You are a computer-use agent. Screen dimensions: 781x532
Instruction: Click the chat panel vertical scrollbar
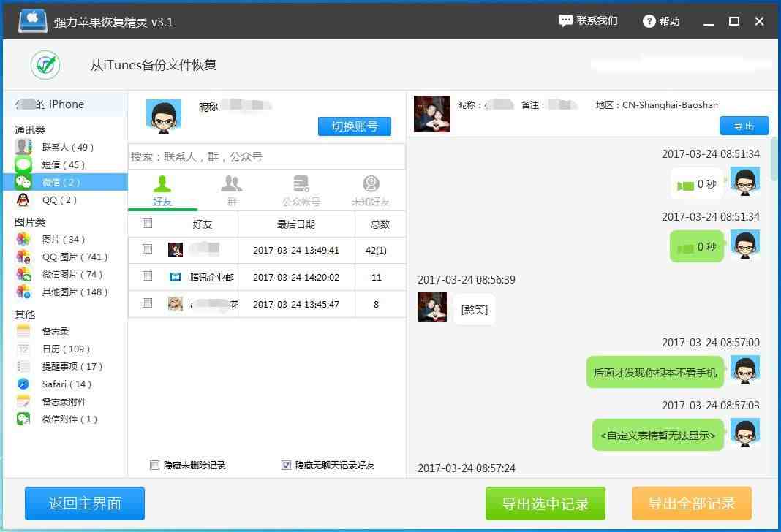775,159
